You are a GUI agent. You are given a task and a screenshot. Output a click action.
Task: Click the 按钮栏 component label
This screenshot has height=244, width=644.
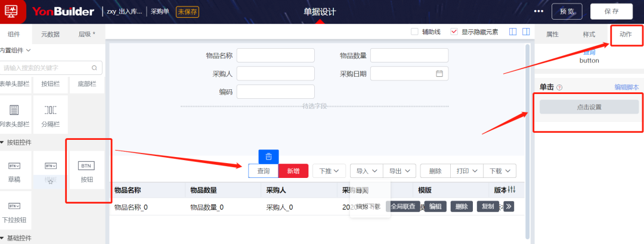(51, 84)
